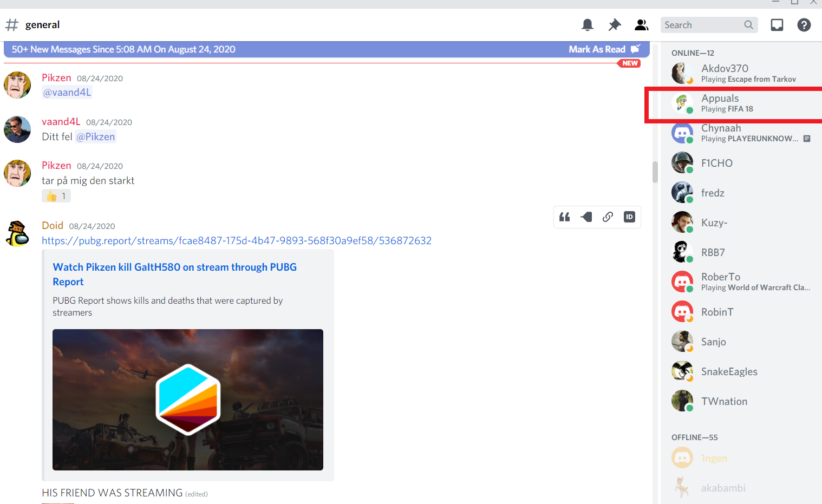Image resolution: width=822 pixels, height=504 pixels.
Task: Open your Discord inbox
Action: pyautogui.click(x=777, y=24)
